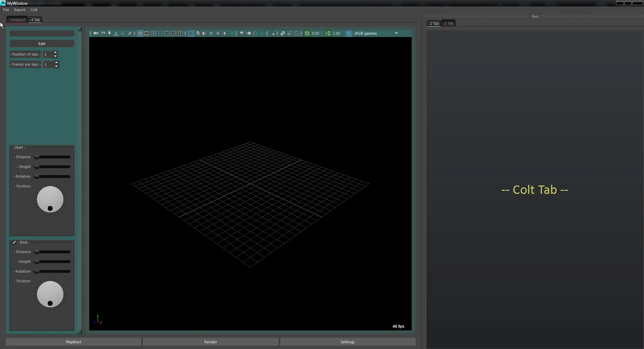Toggle wireframe cube display icon

click(x=191, y=33)
